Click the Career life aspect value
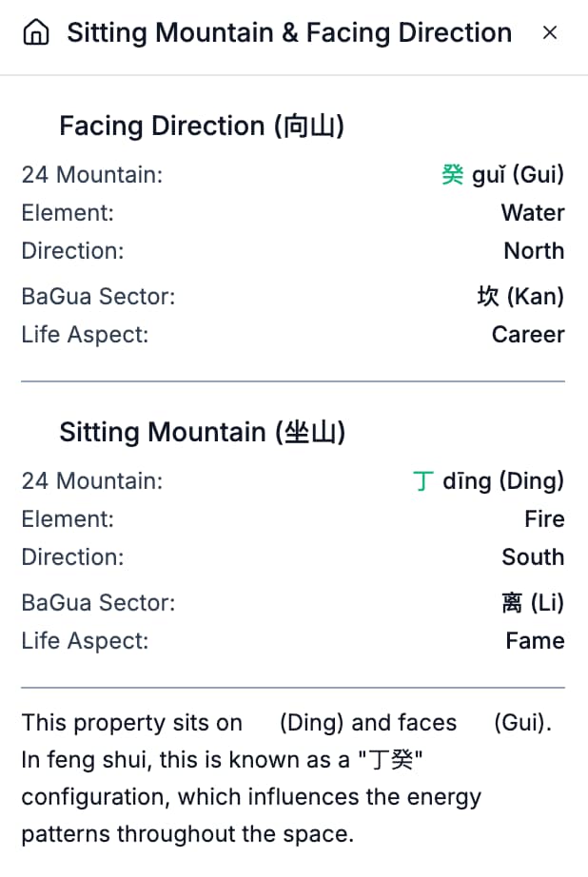The image size is (588, 877). pos(528,335)
